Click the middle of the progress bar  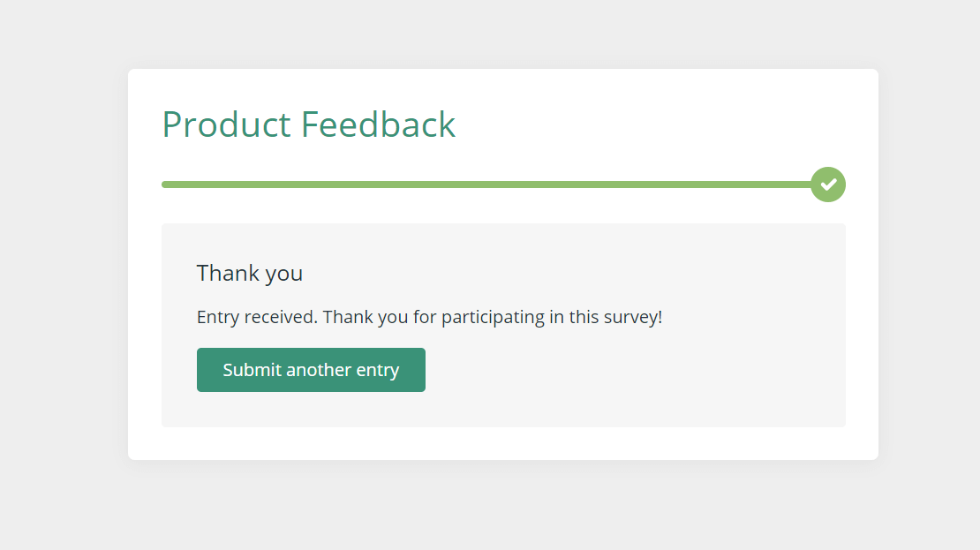tap(486, 185)
